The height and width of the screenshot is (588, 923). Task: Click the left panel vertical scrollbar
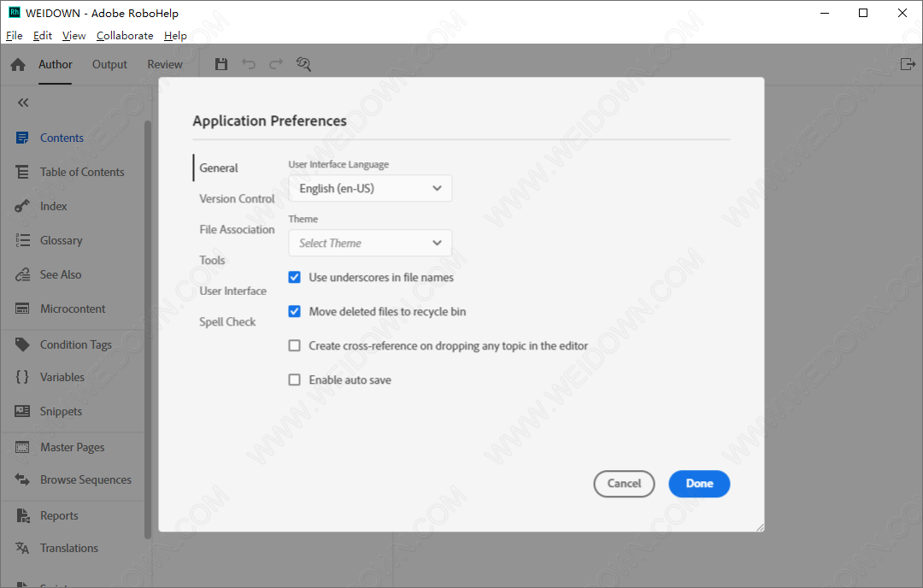pyautogui.click(x=148, y=330)
